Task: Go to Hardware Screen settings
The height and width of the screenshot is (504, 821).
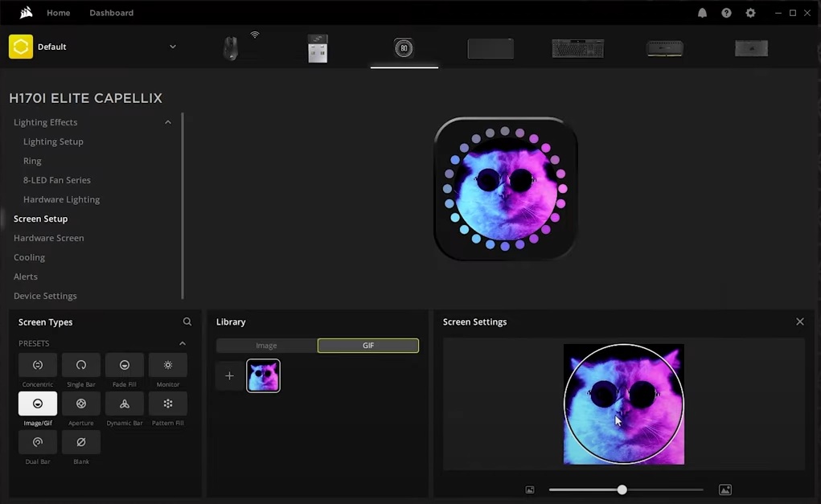Action: [x=49, y=238]
